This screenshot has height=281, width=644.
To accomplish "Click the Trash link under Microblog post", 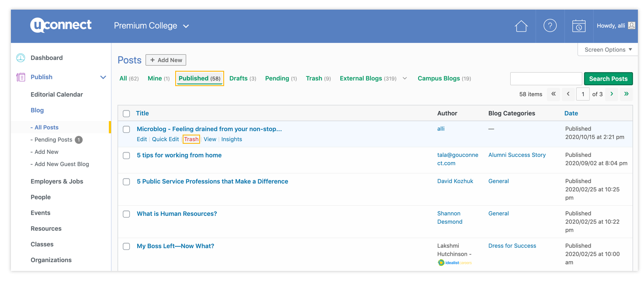I will (x=191, y=139).
